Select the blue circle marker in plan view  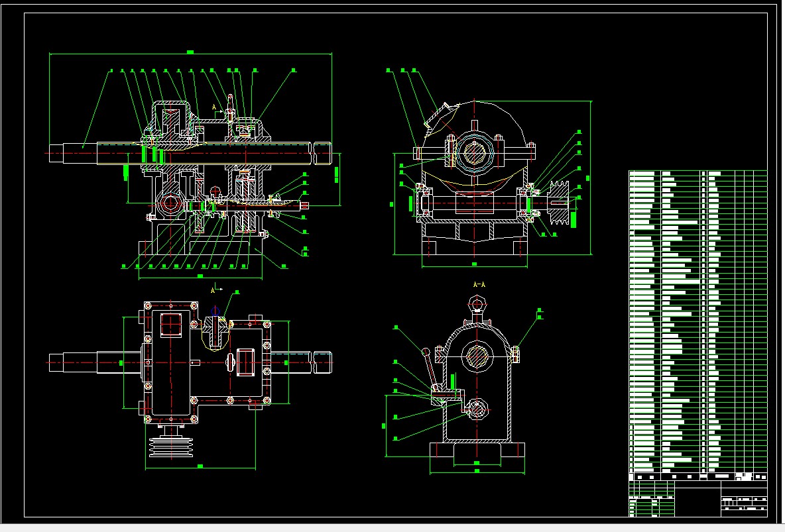coord(215,310)
